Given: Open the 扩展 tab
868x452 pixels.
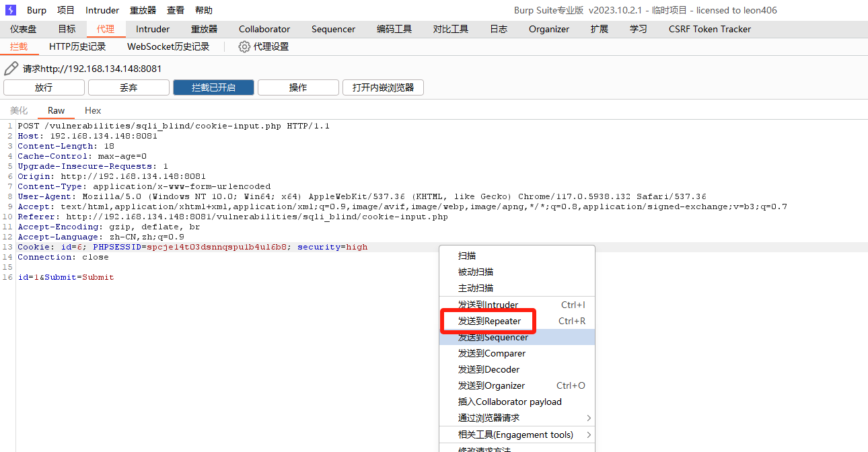Looking at the screenshot, I should (600, 29).
